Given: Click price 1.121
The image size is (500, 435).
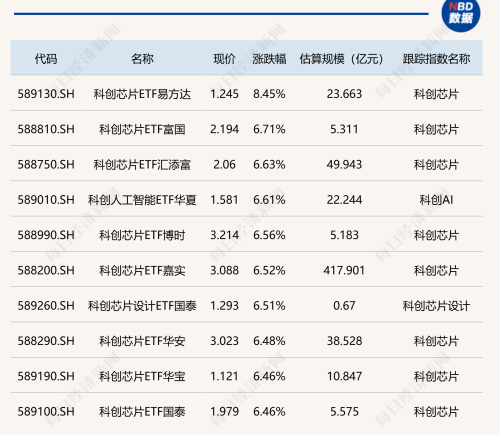Looking at the screenshot, I should click(x=224, y=376).
